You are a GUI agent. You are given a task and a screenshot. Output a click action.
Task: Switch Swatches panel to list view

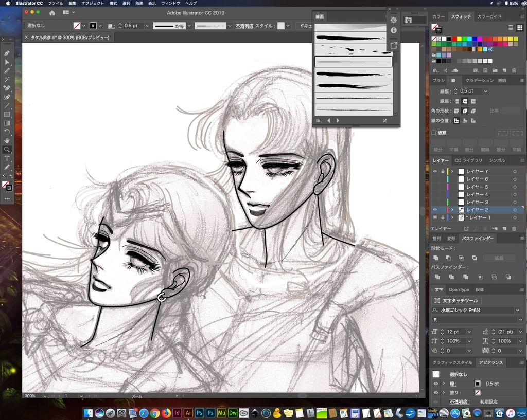click(511, 28)
